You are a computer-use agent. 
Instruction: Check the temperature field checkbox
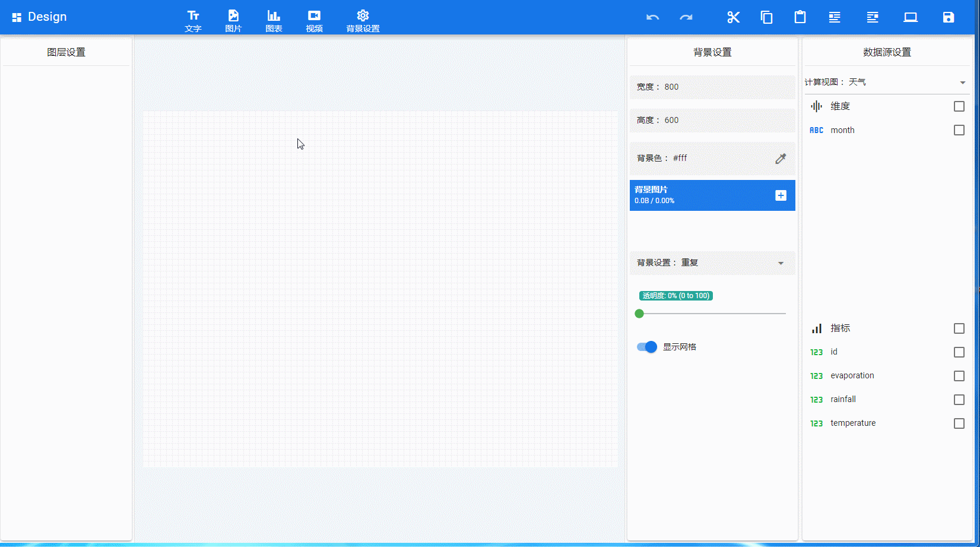pos(959,423)
